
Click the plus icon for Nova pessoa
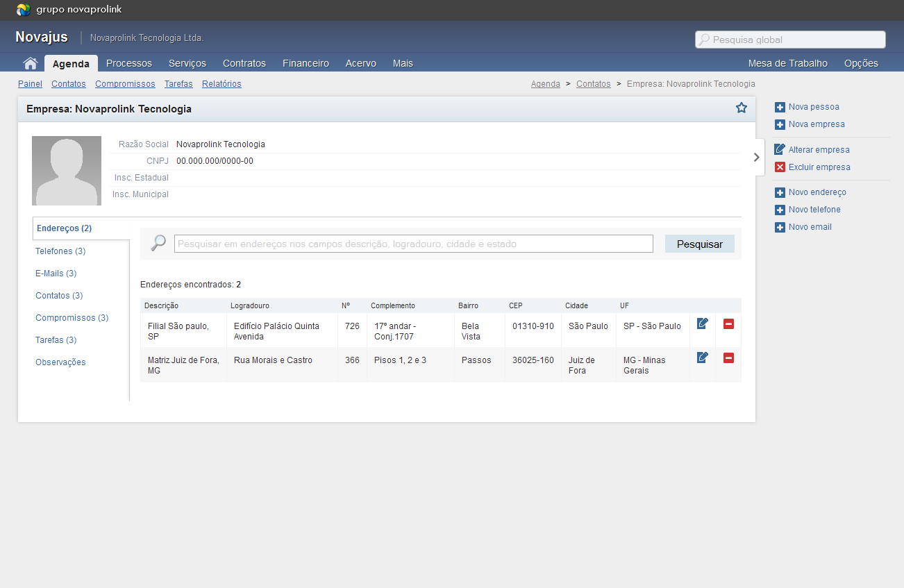(780, 107)
